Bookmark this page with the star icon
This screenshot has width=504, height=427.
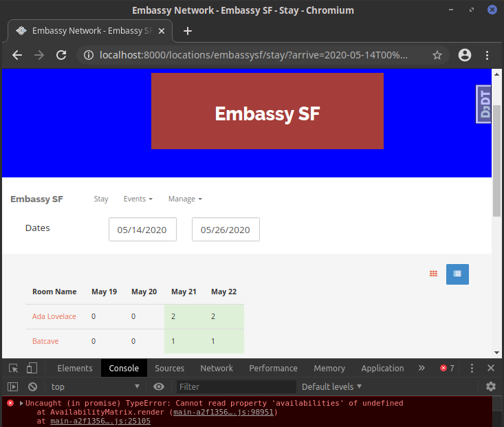[437, 55]
